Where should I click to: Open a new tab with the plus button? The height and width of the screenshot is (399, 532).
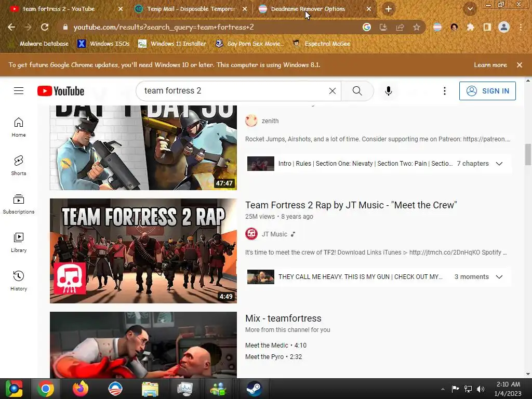[x=389, y=9]
